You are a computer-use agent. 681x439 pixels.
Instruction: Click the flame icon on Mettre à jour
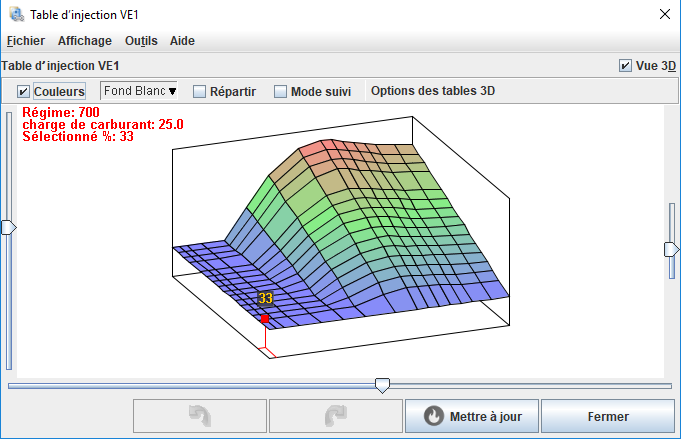(433, 415)
